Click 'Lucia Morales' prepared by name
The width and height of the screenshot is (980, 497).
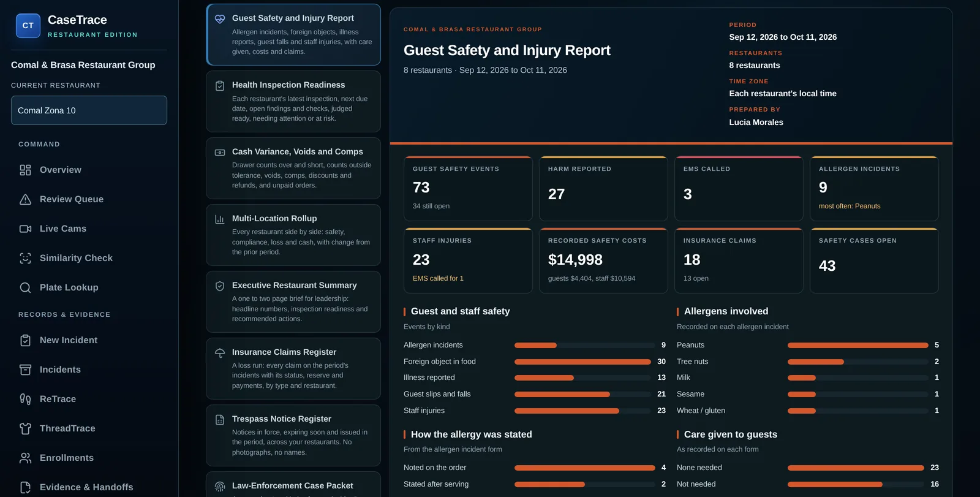(x=756, y=122)
